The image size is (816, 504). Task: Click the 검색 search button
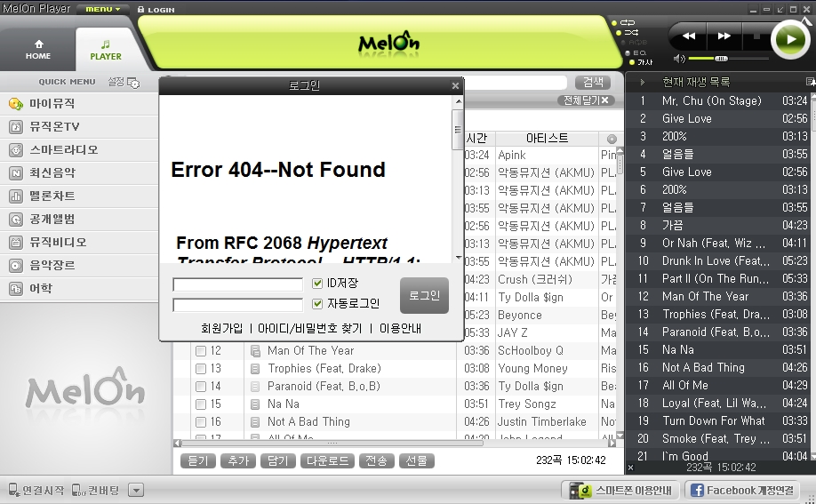tap(593, 83)
